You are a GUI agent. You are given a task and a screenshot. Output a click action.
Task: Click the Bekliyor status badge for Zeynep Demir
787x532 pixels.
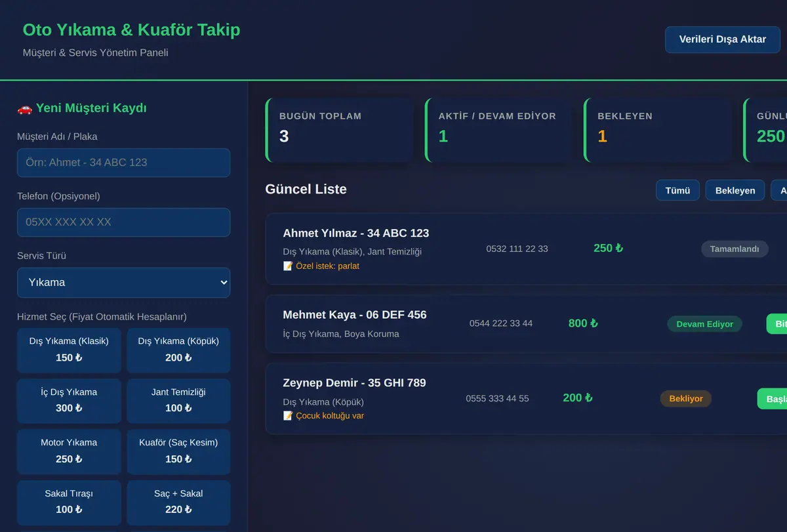pos(686,399)
